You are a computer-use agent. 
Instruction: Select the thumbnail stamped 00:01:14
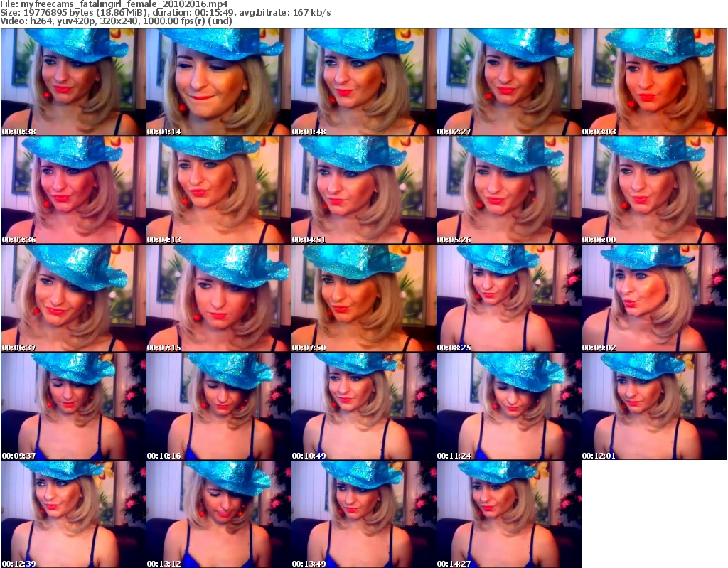tap(219, 82)
